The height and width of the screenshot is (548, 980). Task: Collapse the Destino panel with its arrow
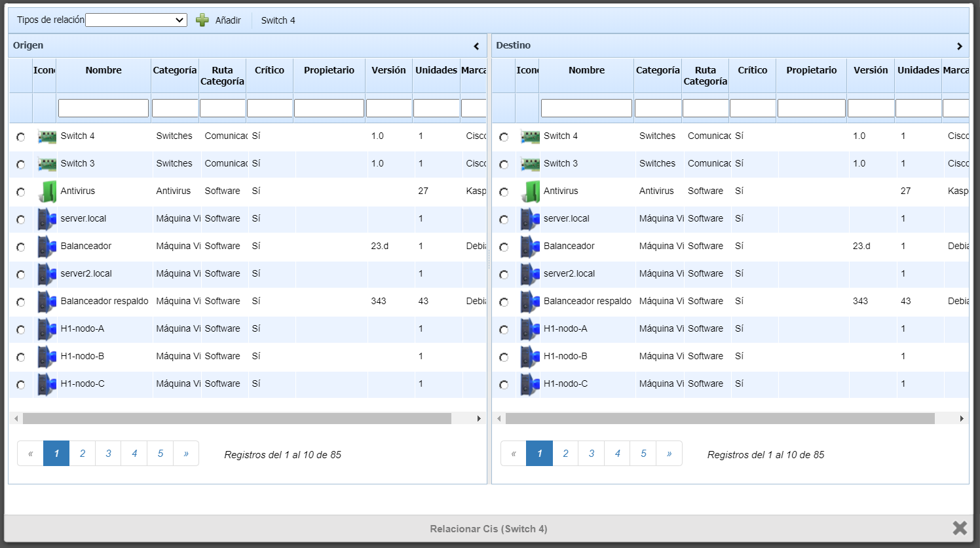point(959,46)
